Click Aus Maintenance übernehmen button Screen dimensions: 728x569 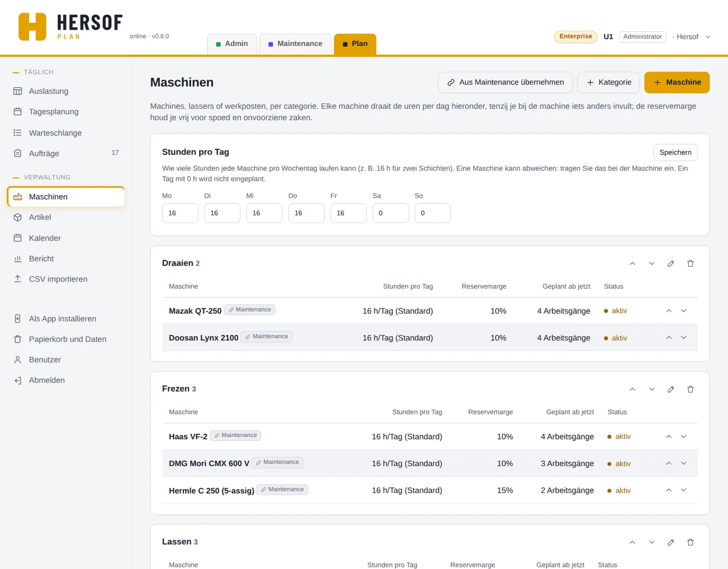click(x=505, y=83)
